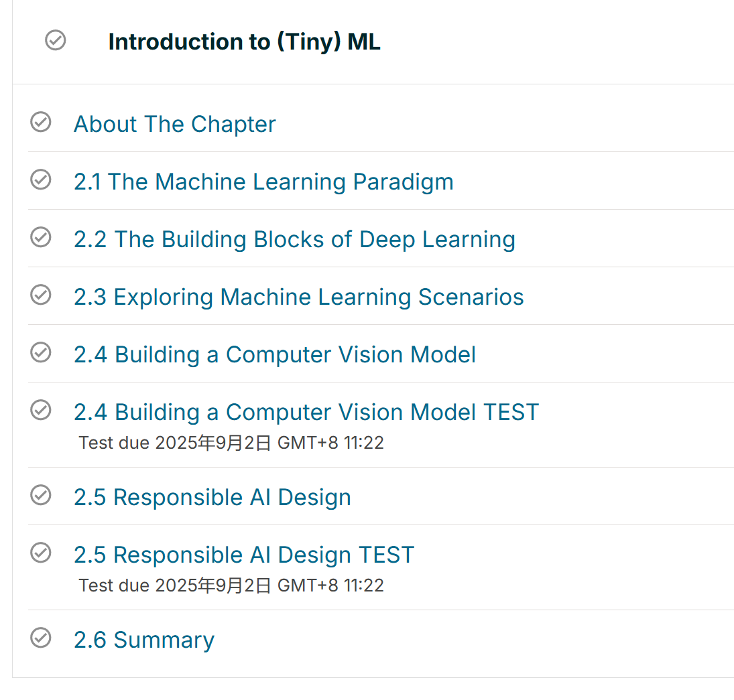
Task: Click the completed icon for 2.1 The Machine Learning Paradigm
Action: [41, 180]
